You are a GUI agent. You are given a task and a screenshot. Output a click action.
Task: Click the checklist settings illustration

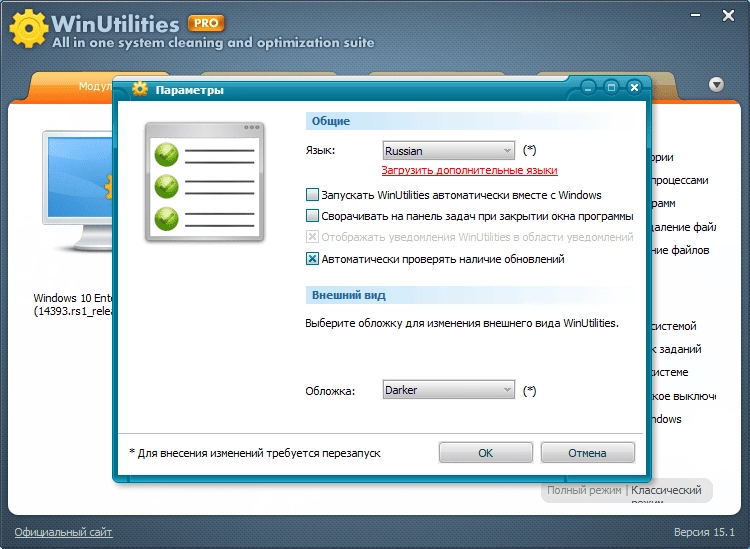[205, 182]
